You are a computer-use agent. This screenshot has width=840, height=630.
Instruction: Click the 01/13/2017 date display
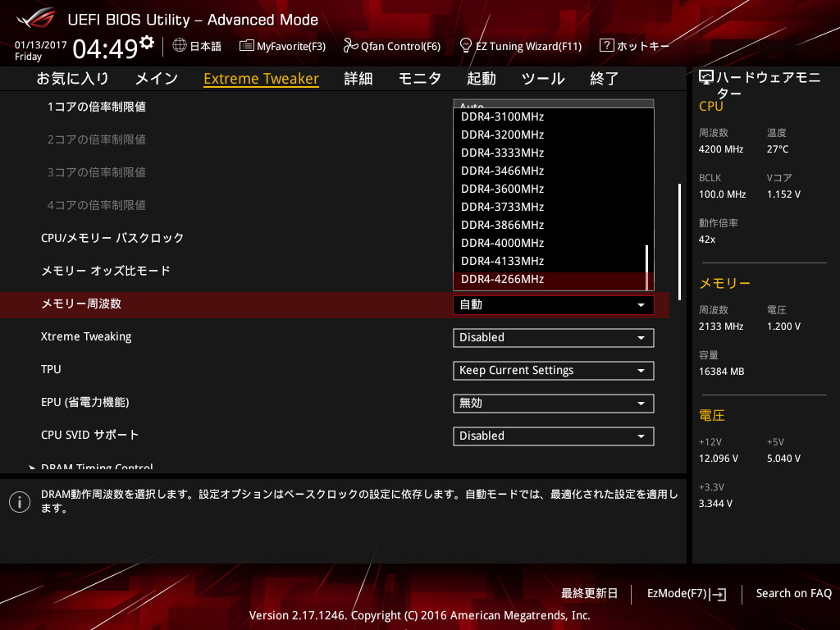coord(41,45)
